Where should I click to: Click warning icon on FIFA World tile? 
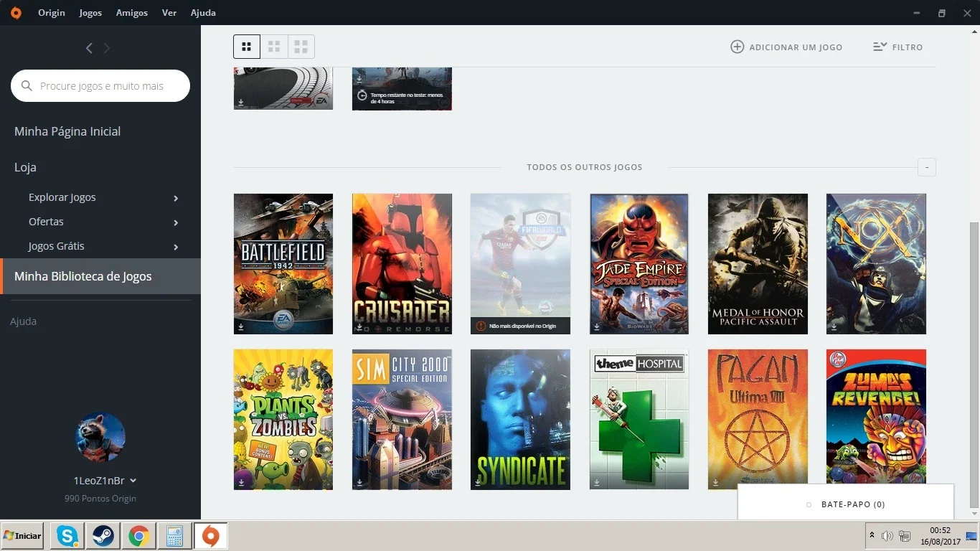[x=481, y=326]
